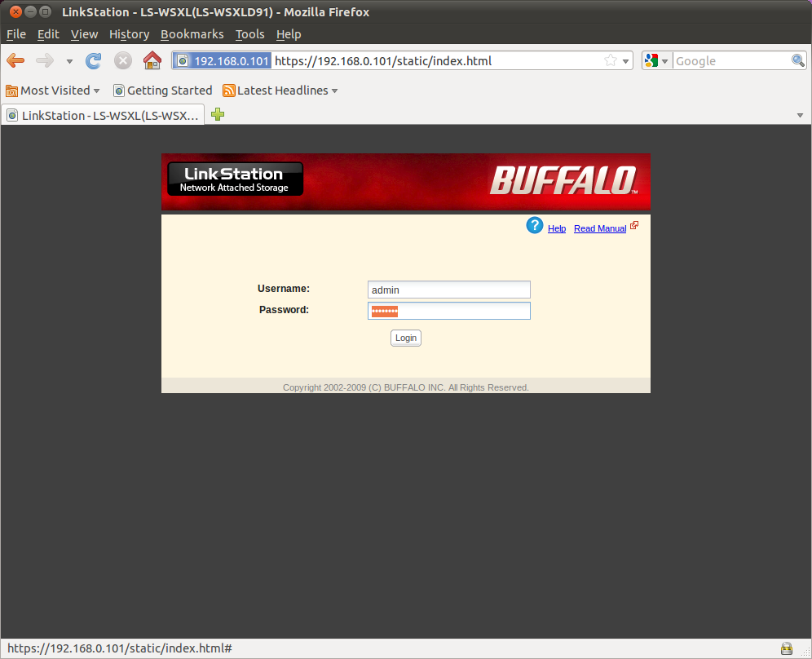This screenshot has width=812, height=659.
Task: Open the Tools menu
Action: (x=249, y=34)
